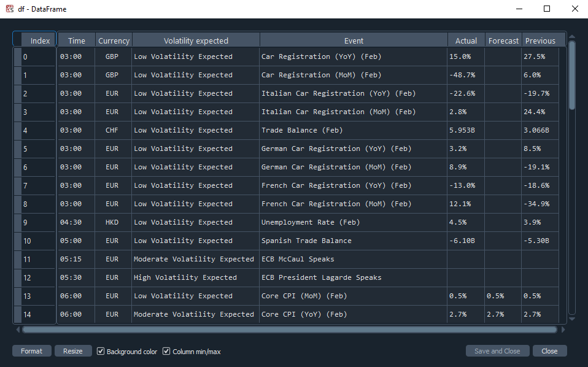Select the cell 'Spanish Trade Balance'

[354, 241]
